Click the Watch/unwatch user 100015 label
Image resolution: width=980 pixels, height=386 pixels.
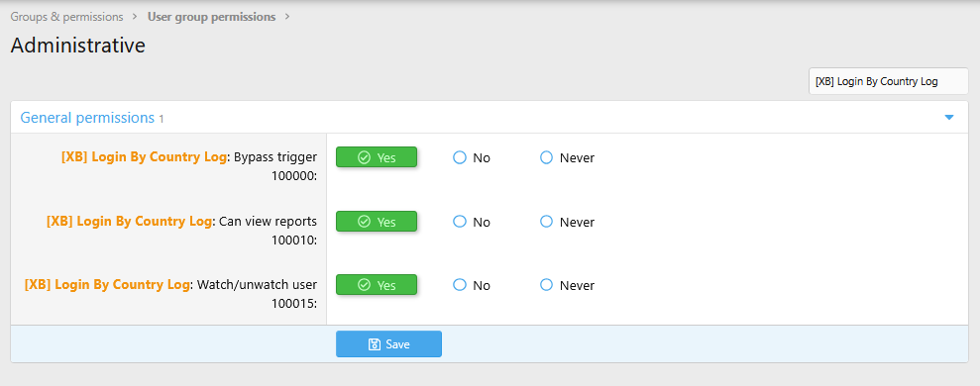coord(171,294)
